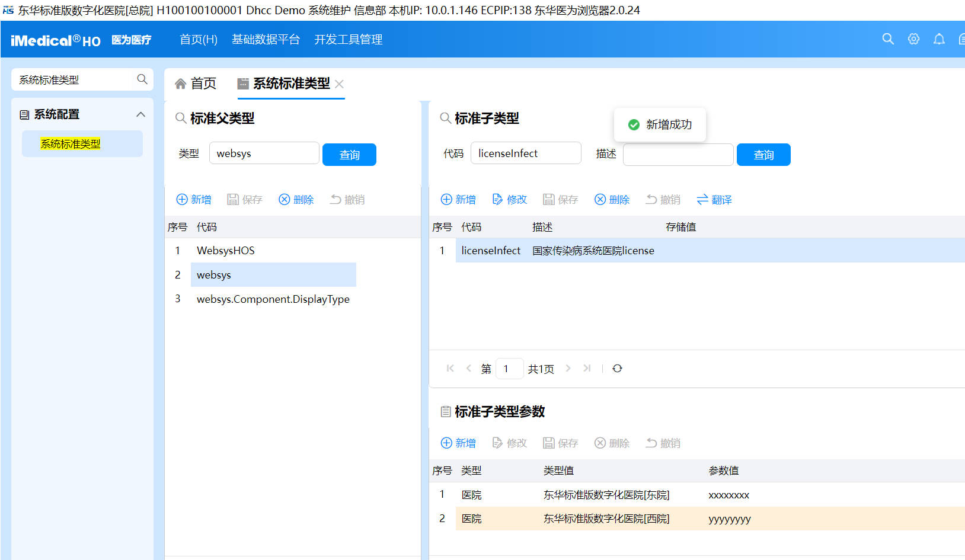Open the 基础数据平台 menu
The height and width of the screenshot is (560, 965).
tap(266, 40)
